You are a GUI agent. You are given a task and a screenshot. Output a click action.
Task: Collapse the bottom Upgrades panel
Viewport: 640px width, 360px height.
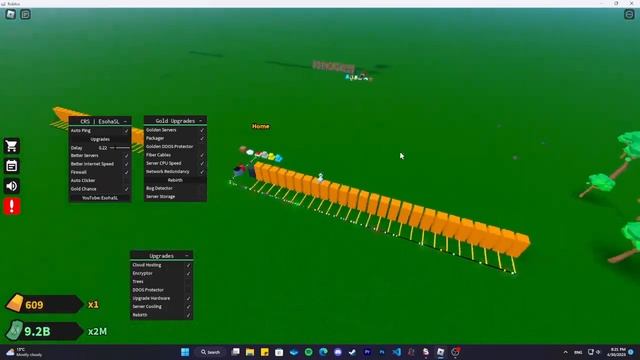pyautogui.click(x=187, y=256)
